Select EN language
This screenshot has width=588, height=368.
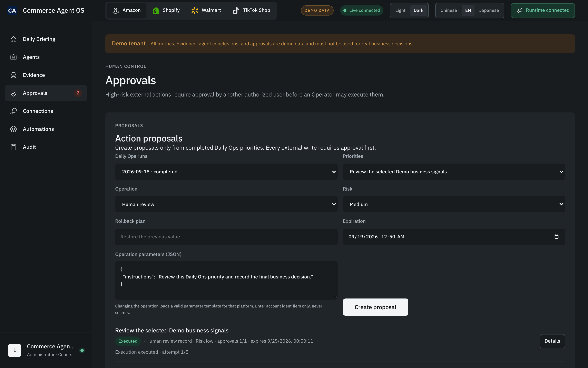pyautogui.click(x=468, y=10)
